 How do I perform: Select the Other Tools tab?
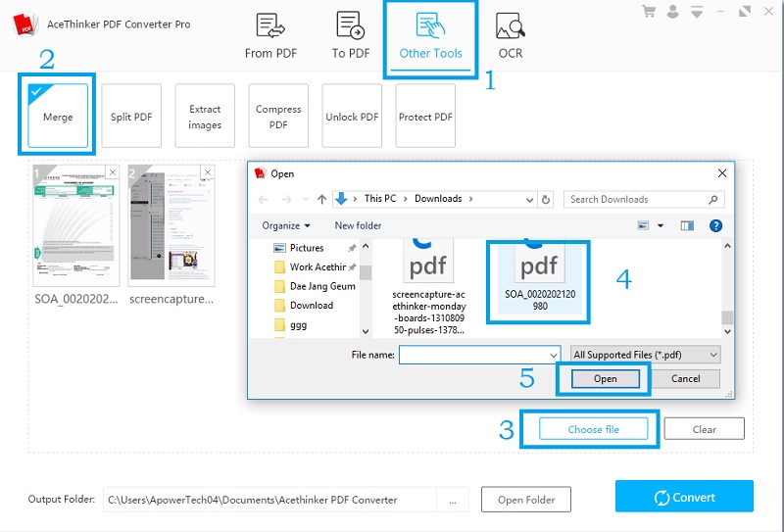[430, 37]
